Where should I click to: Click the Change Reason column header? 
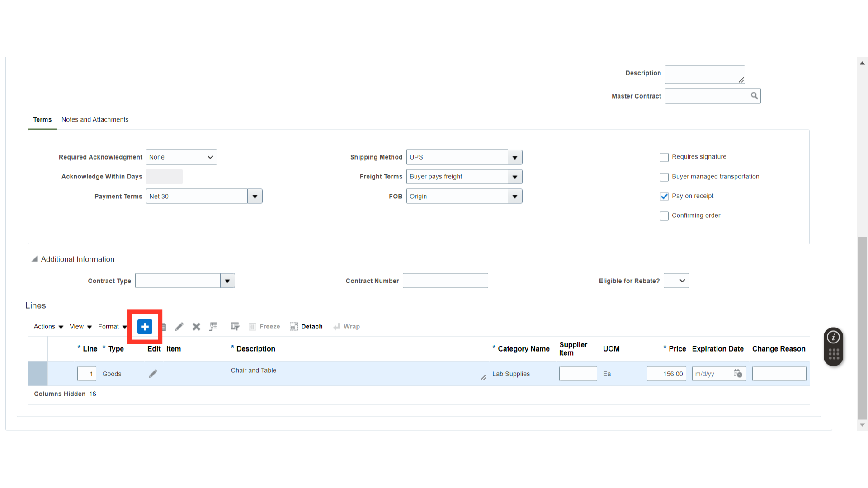point(778,349)
